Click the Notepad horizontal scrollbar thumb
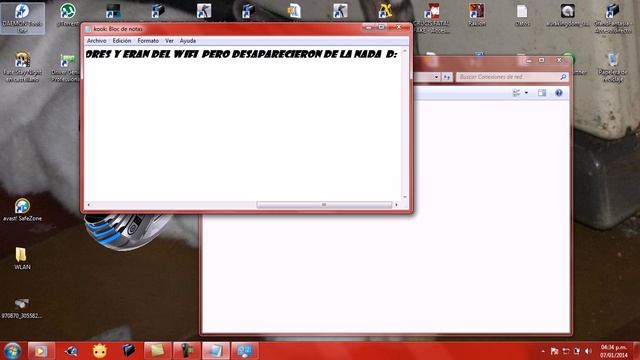This screenshot has height=360, width=640. pyautogui.click(x=324, y=204)
